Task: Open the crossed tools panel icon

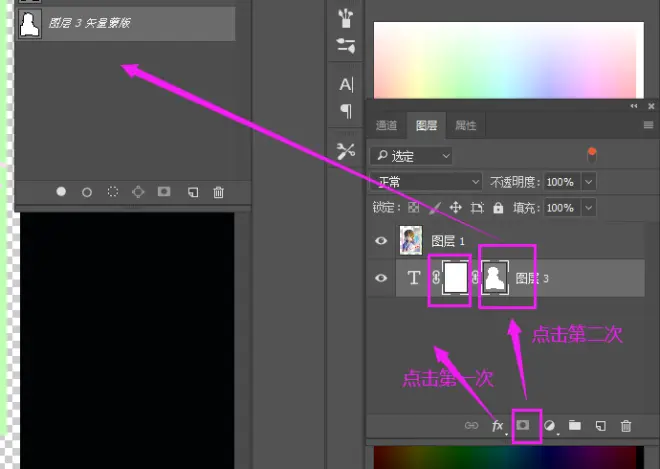Action: click(346, 151)
